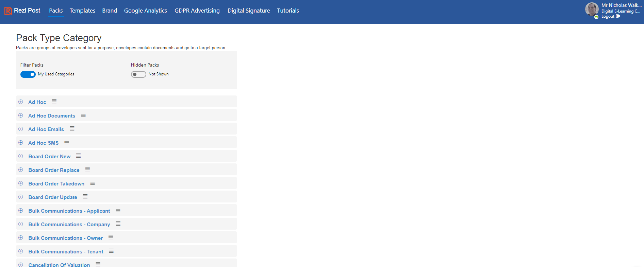The image size is (644, 267).
Task: Open the Packs tab
Action: pyautogui.click(x=56, y=11)
